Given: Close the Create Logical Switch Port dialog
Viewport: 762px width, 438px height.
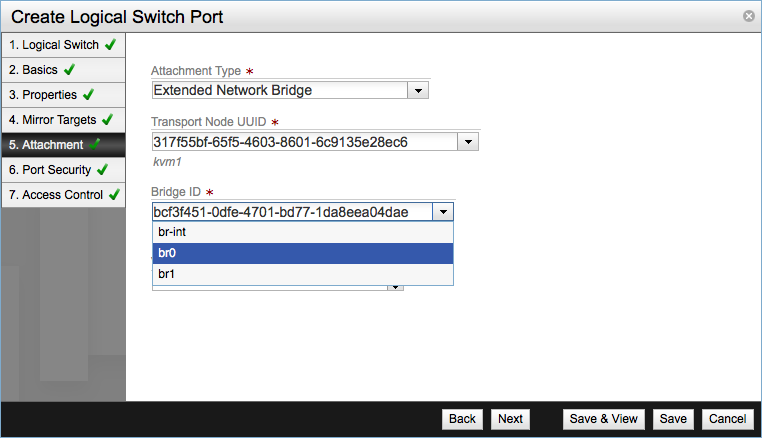Looking at the screenshot, I should (748, 17).
